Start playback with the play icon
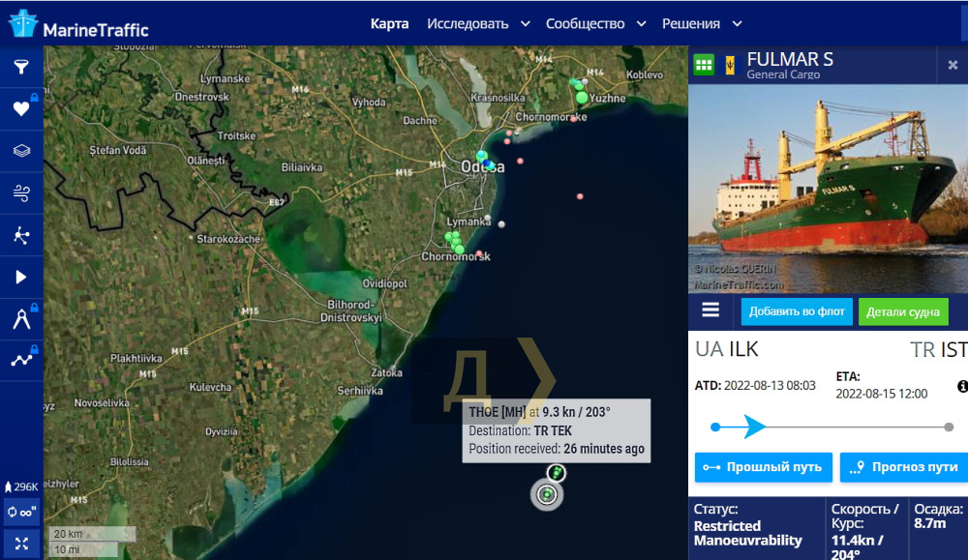 21,277
